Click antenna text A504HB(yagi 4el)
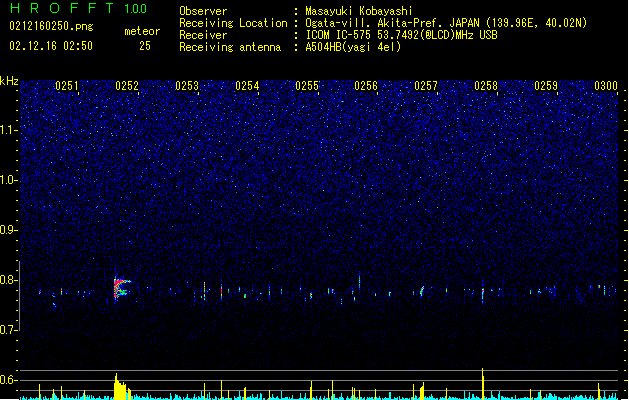629x400 pixels. (x=353, y=47)
